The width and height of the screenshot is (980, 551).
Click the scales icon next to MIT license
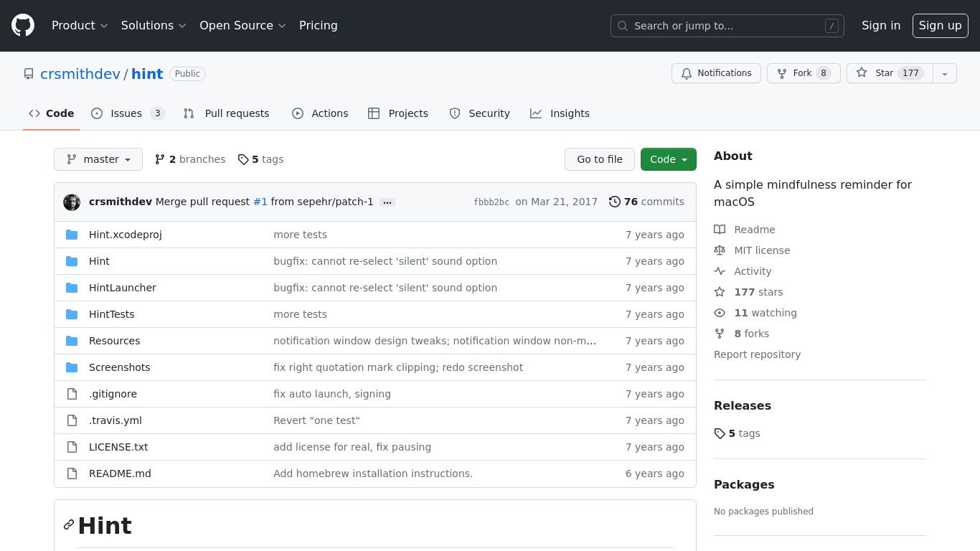(720, 250)
